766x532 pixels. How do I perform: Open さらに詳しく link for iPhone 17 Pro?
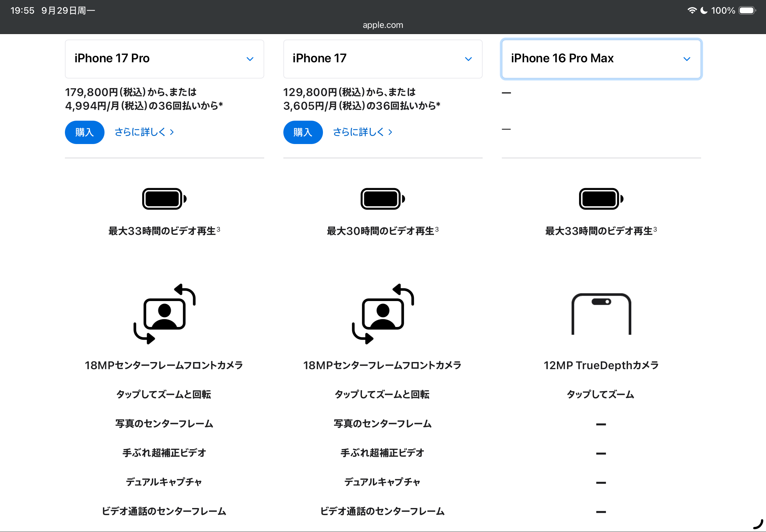(x=144, y=132)
